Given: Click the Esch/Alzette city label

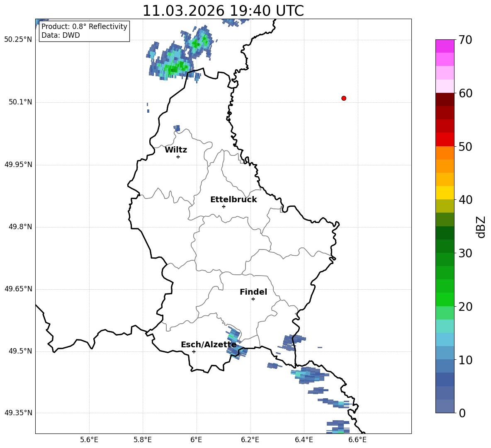Looking at the screenshot, I should click(x=209, y=345).
